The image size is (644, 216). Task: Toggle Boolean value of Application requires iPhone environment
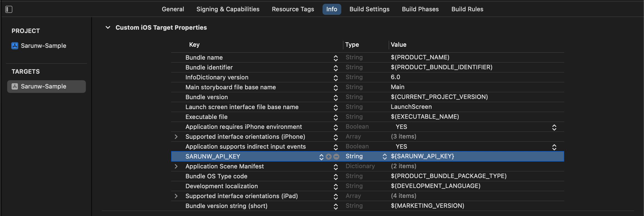click(x=554, y=127)
